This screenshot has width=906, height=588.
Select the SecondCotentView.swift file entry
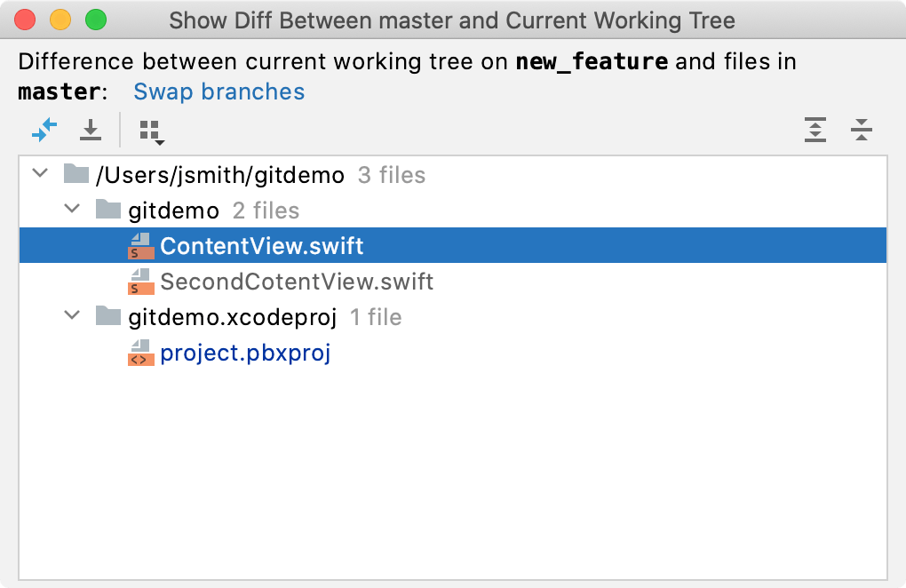pos(295,282)
